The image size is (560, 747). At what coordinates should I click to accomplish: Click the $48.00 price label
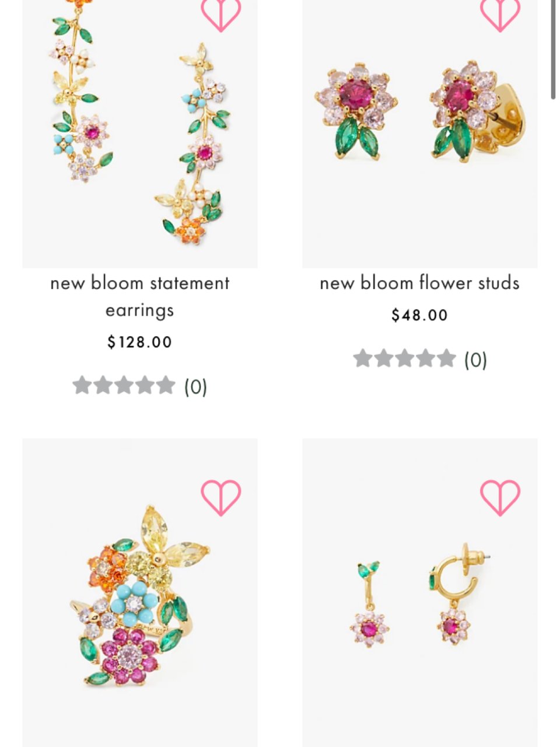click(420, 315)
